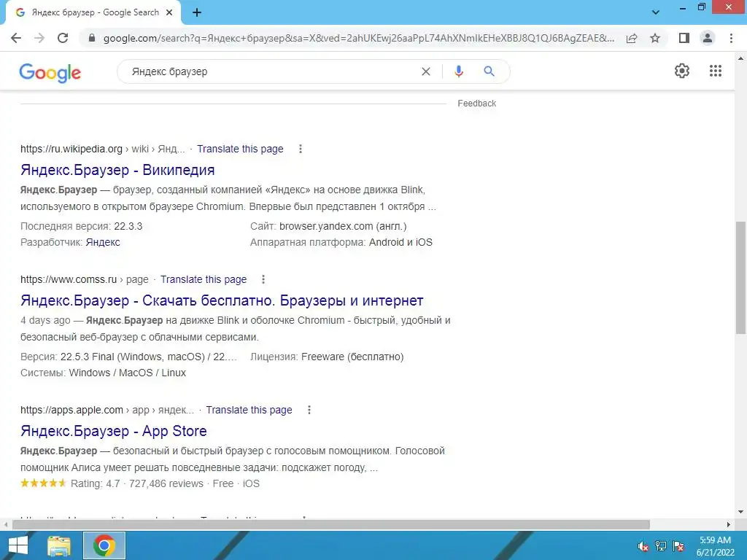Open Яндекс.Браузер - App Store result
Screen dimensions: 747x560
(113, 431)
